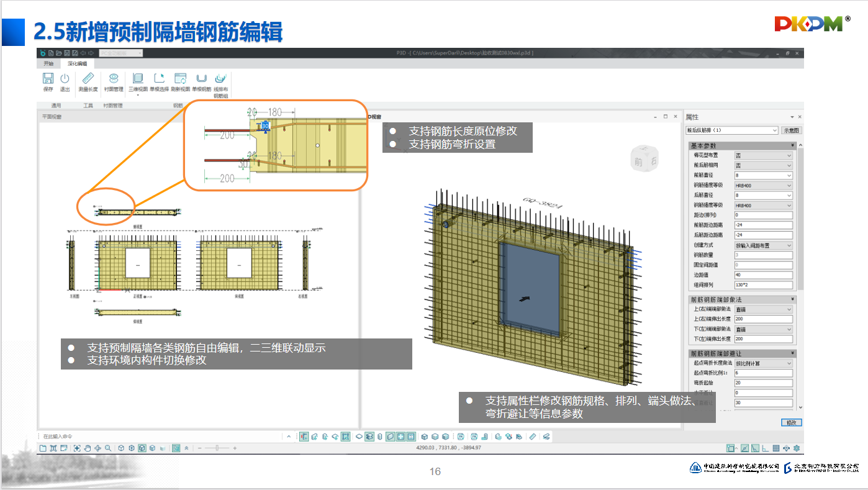Image resolution: width=868 pixels, height=490 pixels.
Task: Open the 起点弯折长度做法 dropdown
Action: pos(763,363)
